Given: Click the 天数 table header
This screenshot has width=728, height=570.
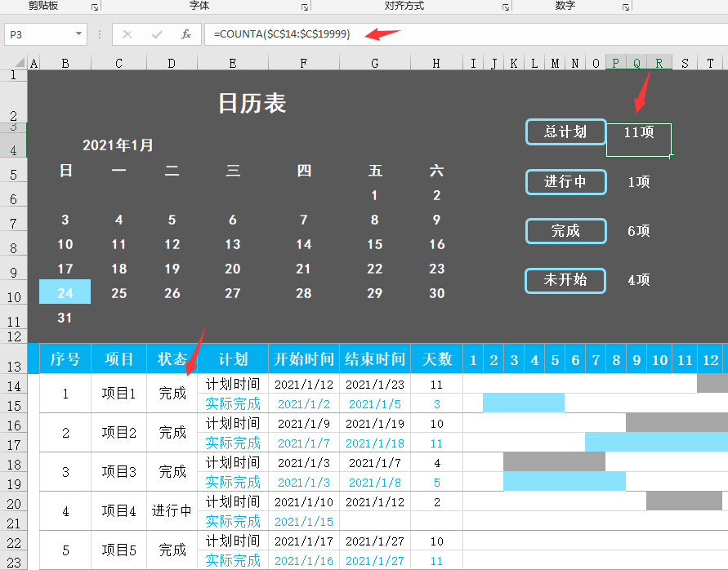Looking at the screenshot, I should (x=437, y=358).
